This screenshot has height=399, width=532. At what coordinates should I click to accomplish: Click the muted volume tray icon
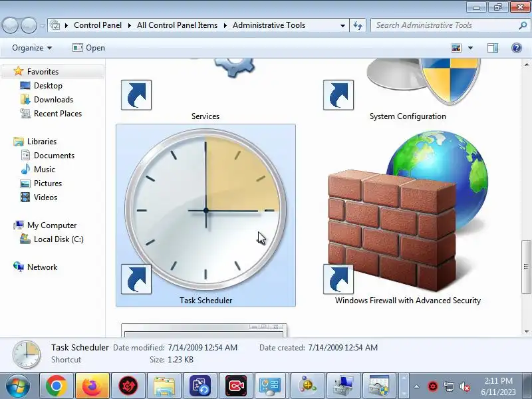465,386
